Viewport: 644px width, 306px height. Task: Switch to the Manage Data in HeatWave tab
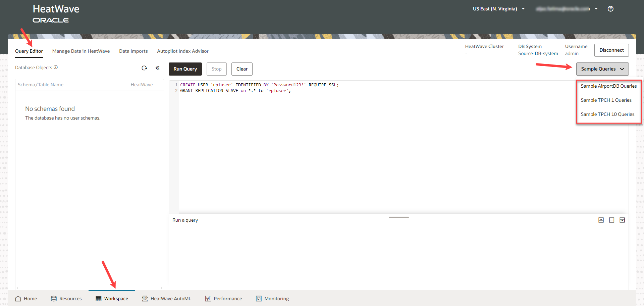(x=81, y=51)
